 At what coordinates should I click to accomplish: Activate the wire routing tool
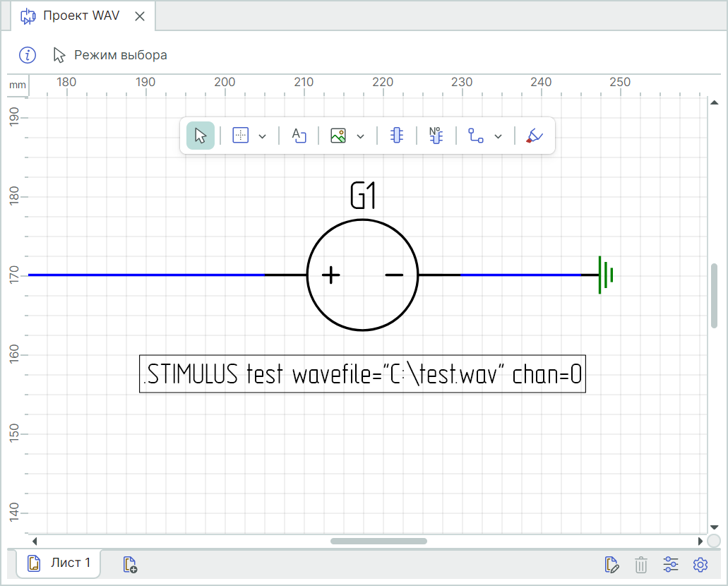476,136
